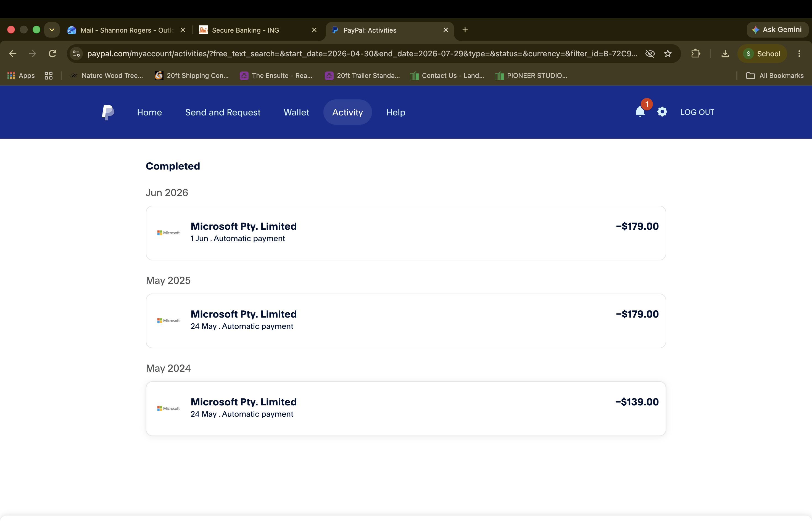812x528 pixels.
Task: Open the Extensions puzzle icon
Action: (x=695, y=54)
